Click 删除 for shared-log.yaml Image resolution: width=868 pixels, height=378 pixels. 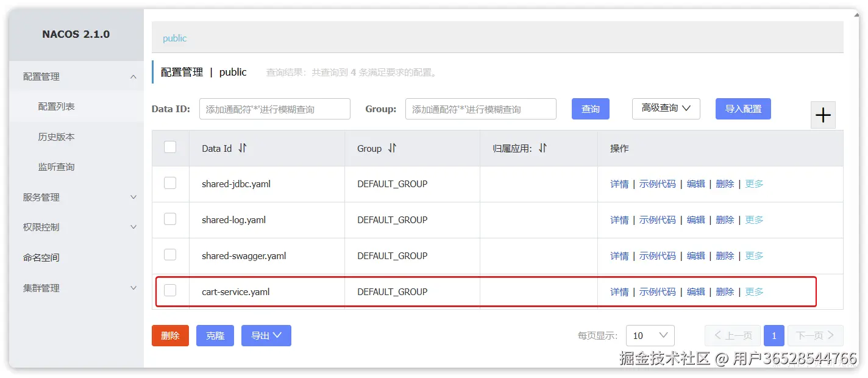pyautogui.click(x=725, y=220)
